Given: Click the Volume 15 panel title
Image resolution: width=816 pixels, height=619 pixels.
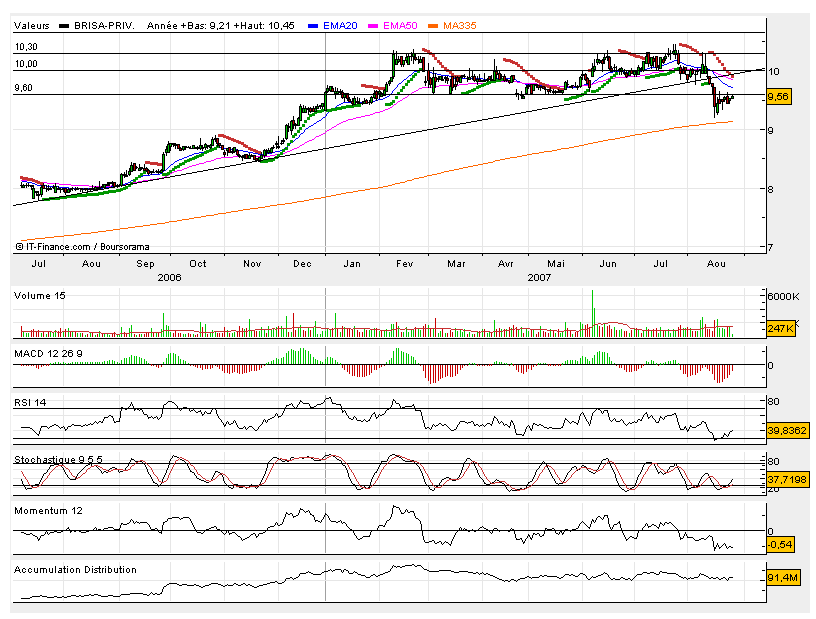Looking at the screenshot, I should (x=40, y=296).
